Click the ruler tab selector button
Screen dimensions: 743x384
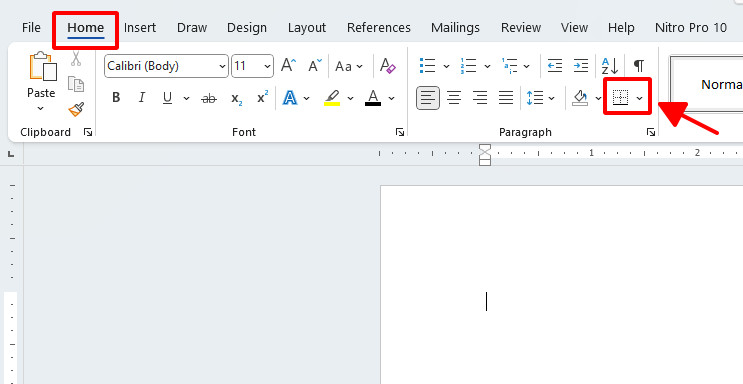(x=11, y=154)
